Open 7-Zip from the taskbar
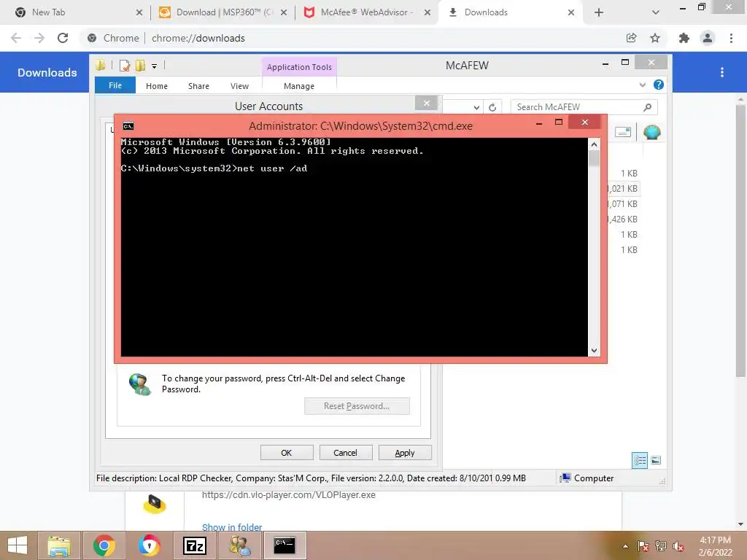This screenshot has height=560, width=747. tap(194, 545)
